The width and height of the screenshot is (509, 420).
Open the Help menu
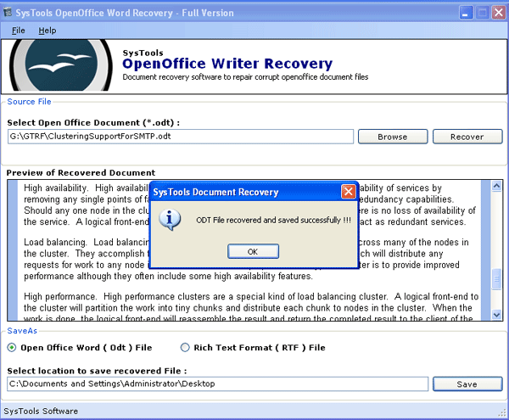point(48,31)
